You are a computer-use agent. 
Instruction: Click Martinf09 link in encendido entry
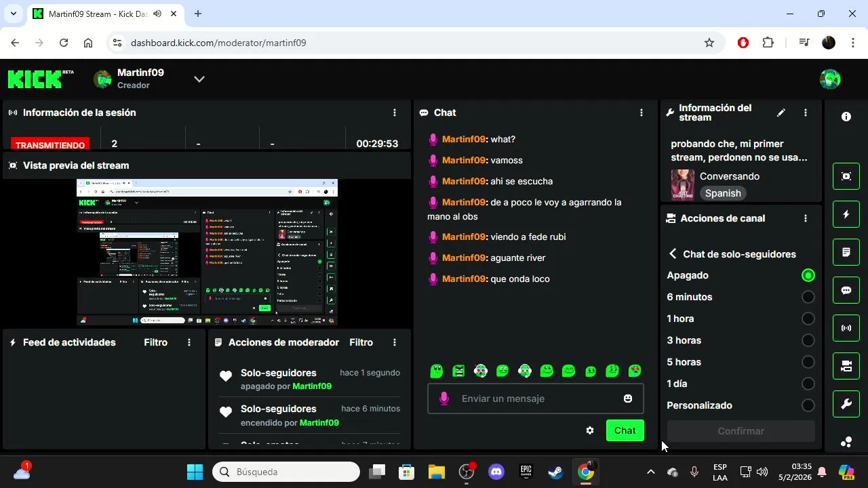(x=319, y=423)
